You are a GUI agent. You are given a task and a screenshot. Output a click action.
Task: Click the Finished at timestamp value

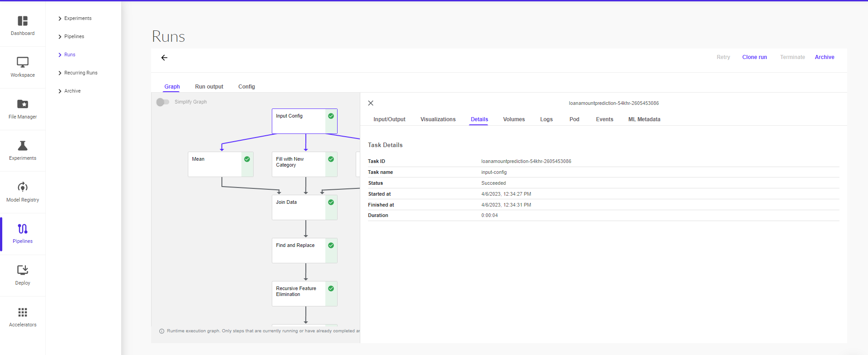(506, 205)
